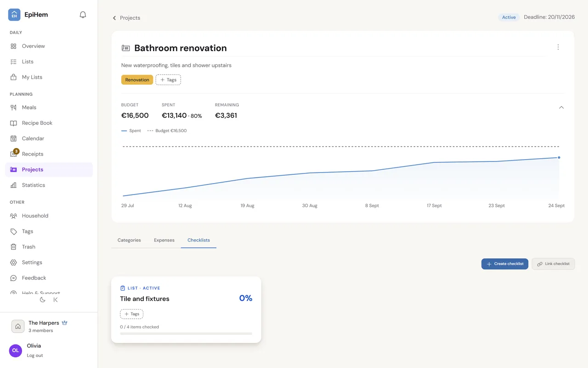Collapse the budget chart section

click(x=561, y=107)
